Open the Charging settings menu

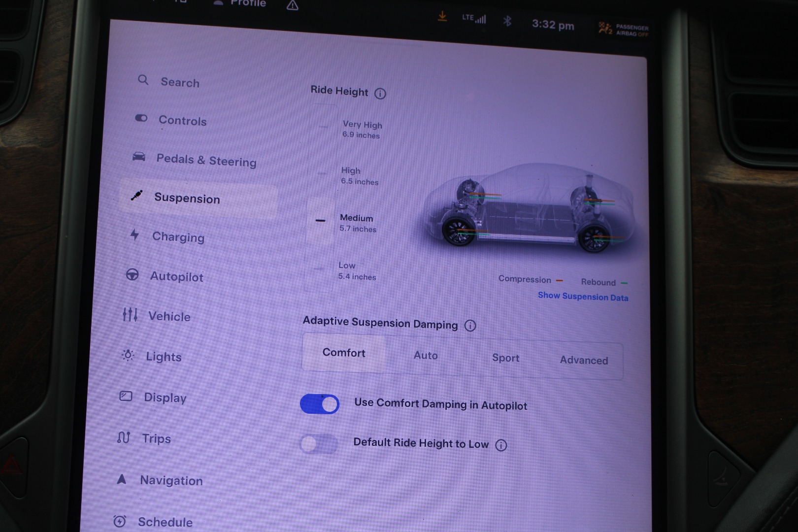[x=178, y=237]
